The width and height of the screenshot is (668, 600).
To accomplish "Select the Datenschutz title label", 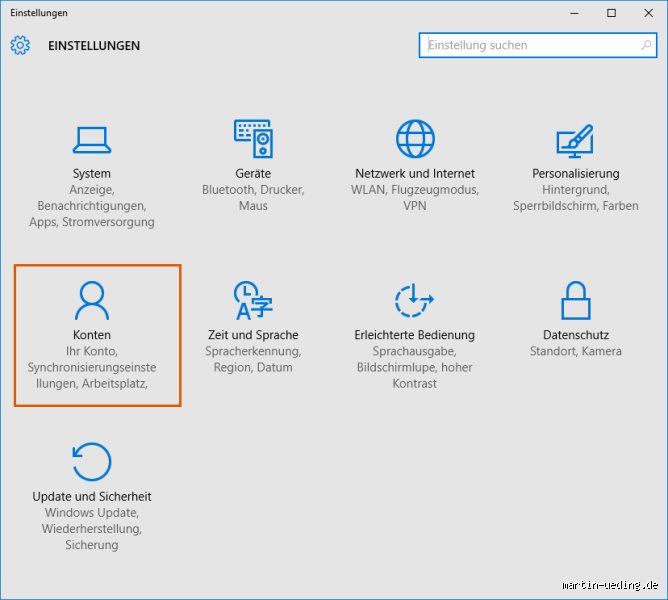I will point(576,335).
